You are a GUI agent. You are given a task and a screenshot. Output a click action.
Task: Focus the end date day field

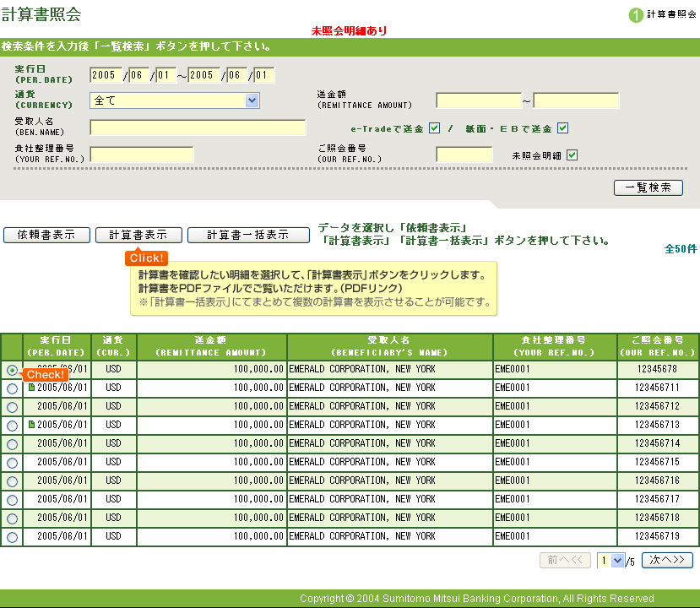pos(263,75)
